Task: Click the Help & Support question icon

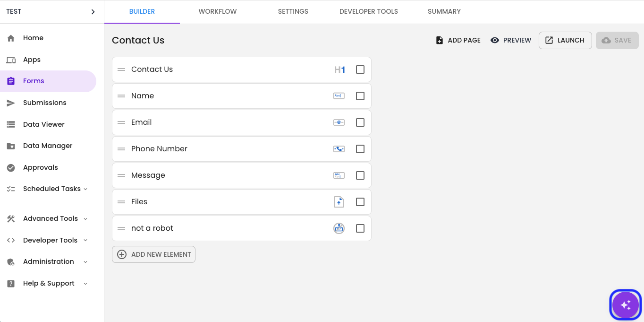Action: [11, 284]
